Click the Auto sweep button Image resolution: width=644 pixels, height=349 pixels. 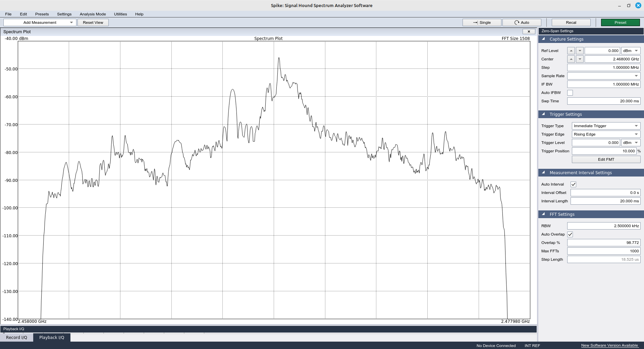pyautogui.click(x=522, y=22)
